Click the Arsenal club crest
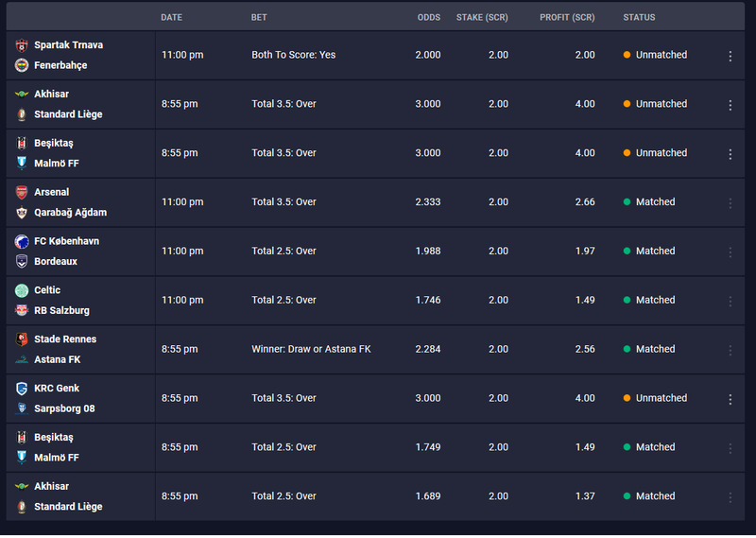This screenshot has width=756, height=538. (x=21, y=193)
